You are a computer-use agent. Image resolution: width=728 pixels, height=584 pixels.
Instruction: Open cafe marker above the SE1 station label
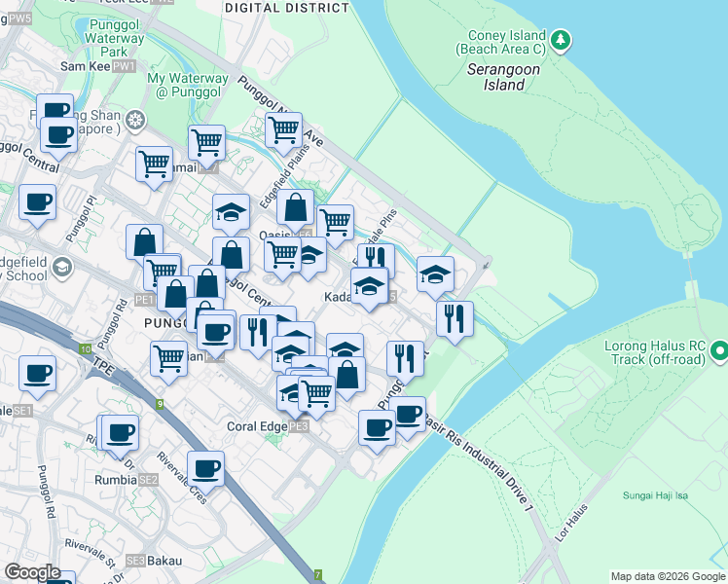point(38,376)
